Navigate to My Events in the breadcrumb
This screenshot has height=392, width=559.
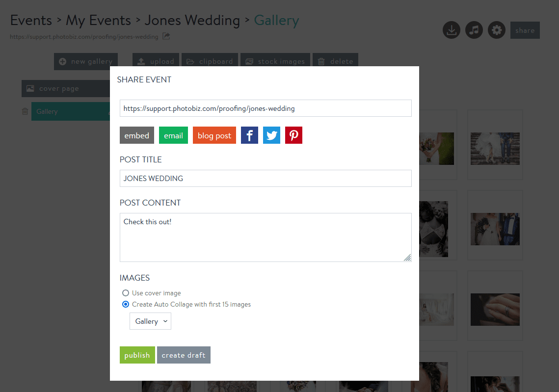point(98,20)
